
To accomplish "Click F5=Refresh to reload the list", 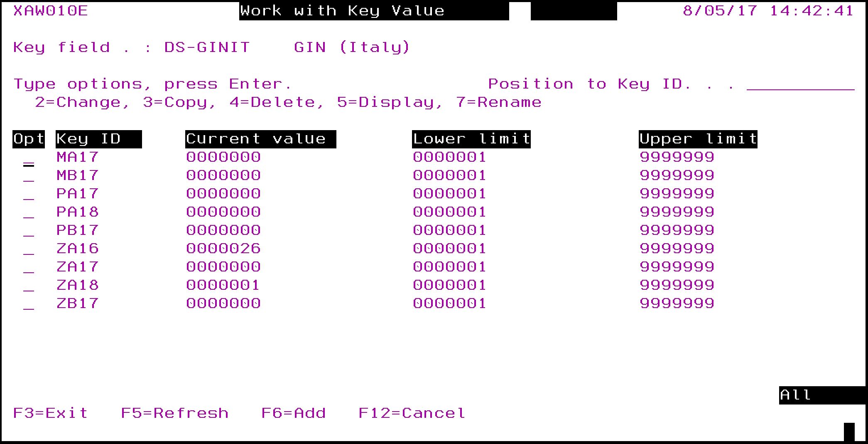I will pos(174,413).
